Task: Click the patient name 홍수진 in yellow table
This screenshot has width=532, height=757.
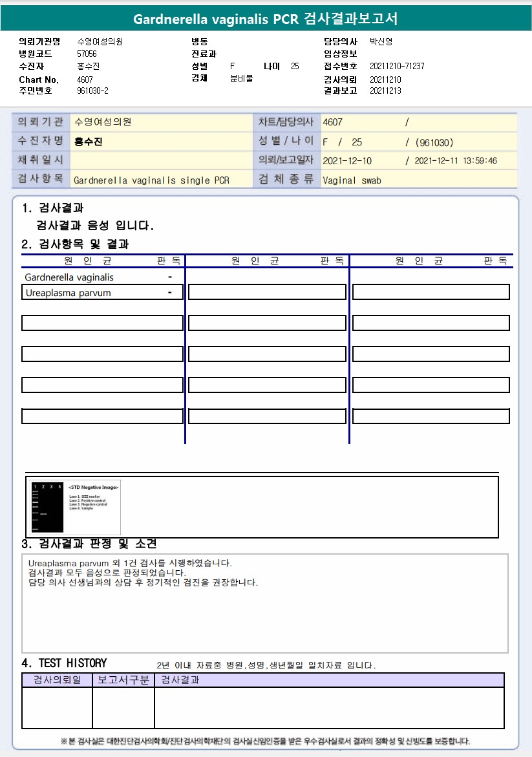Action: [89, 142]
